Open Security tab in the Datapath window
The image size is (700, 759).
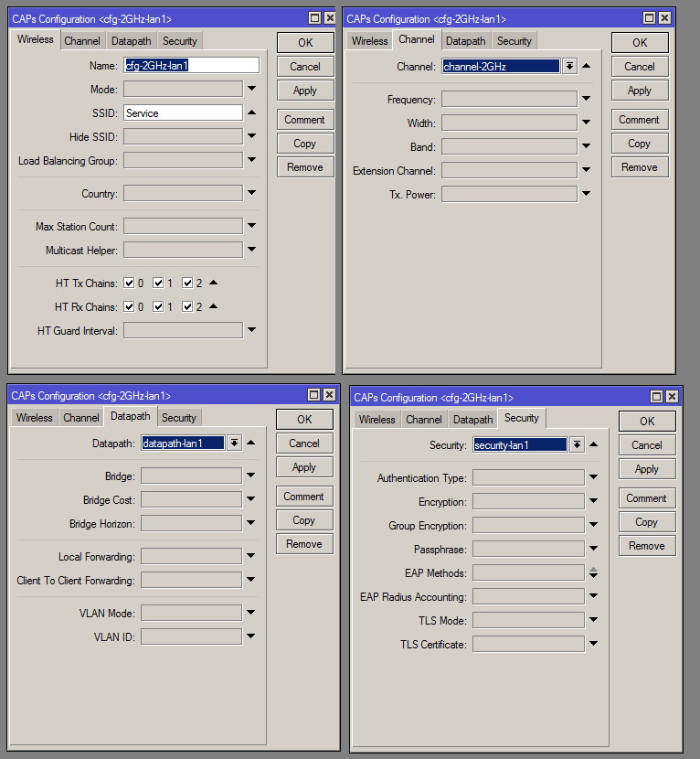[x=178, y=417]
